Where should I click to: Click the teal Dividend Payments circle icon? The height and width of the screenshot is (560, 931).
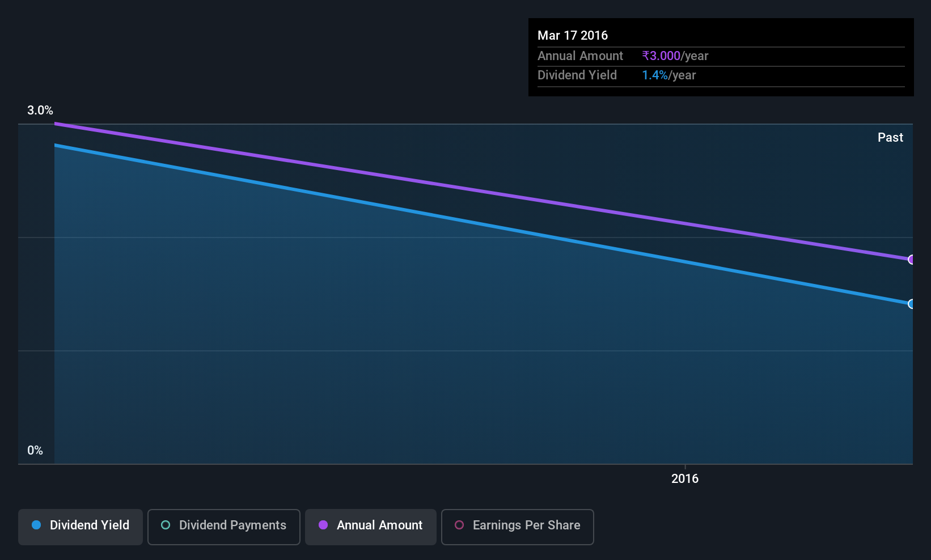(166, 525)
